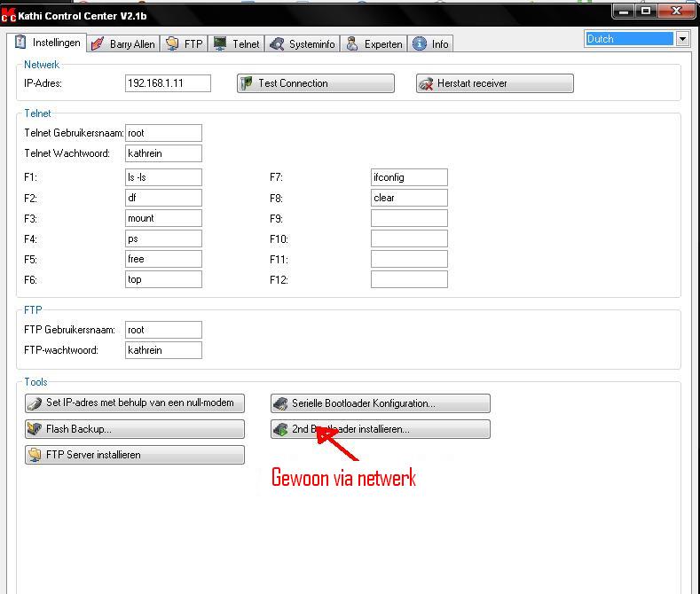Show the Info tab

point(430,43)
